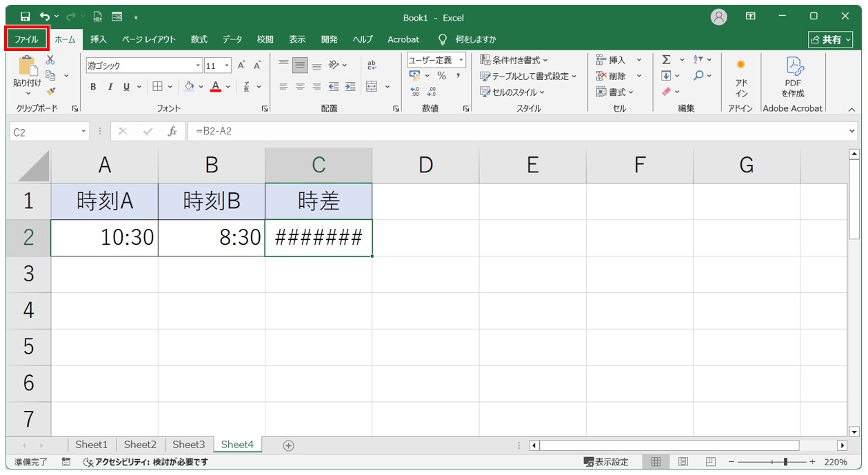
Task: Toggle center horizontal alignment
Action: click(x=300, y=87)
